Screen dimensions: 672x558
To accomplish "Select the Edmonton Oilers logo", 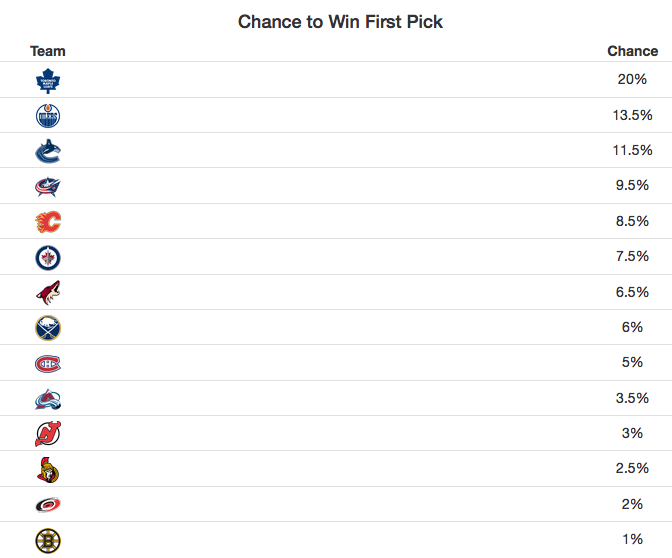I will [48, 116].
